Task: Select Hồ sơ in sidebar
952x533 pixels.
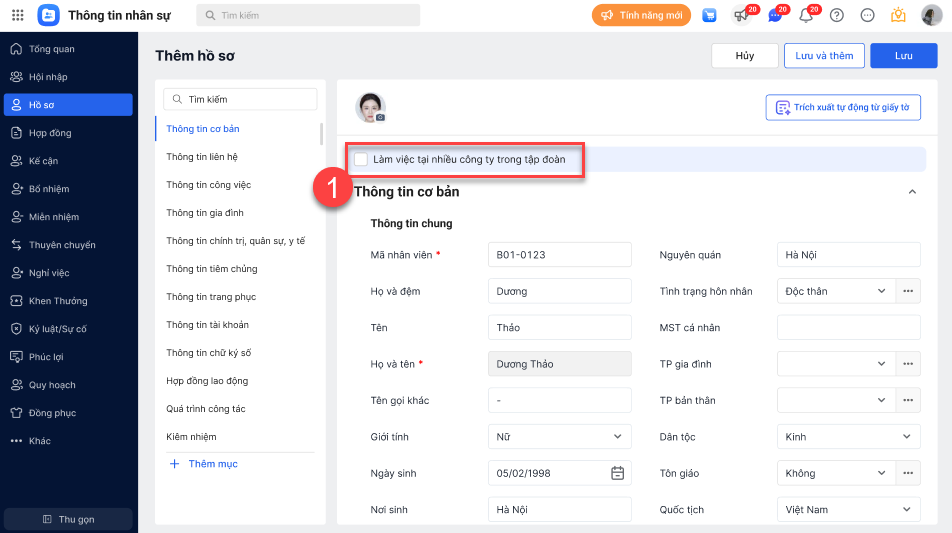Action: (x=68, y=104)
